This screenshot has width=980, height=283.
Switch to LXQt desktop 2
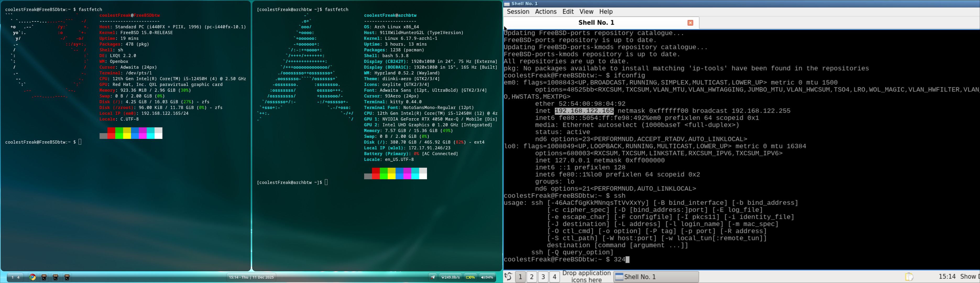point(532,276)
